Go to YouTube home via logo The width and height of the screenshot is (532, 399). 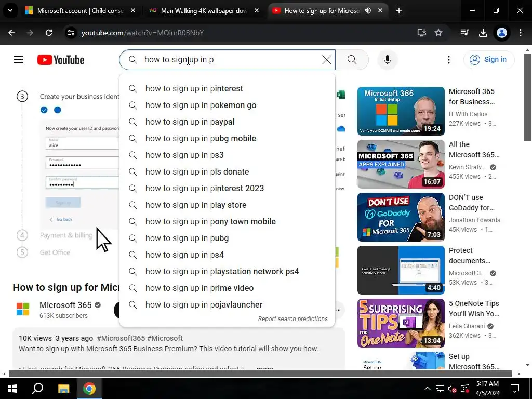61,60
